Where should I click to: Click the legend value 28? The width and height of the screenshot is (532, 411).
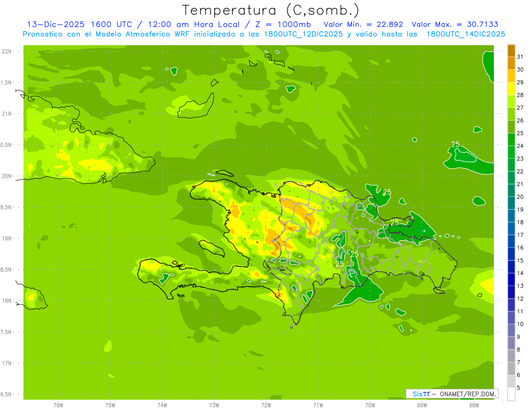coord(520,95)
